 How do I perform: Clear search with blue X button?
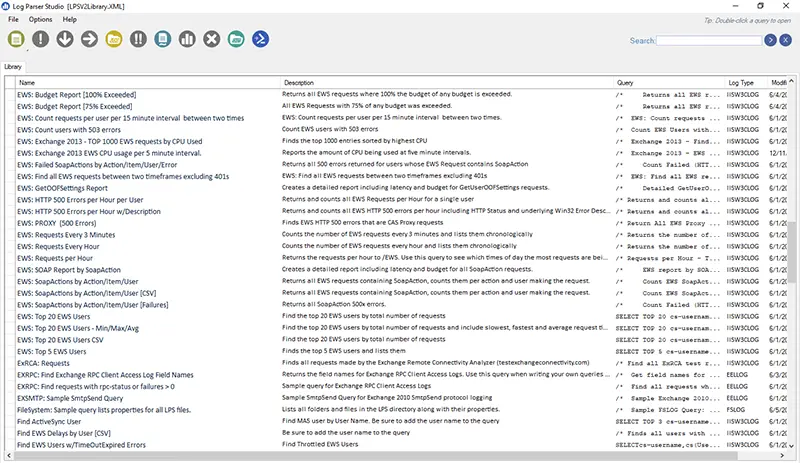[x=786, y=40]
